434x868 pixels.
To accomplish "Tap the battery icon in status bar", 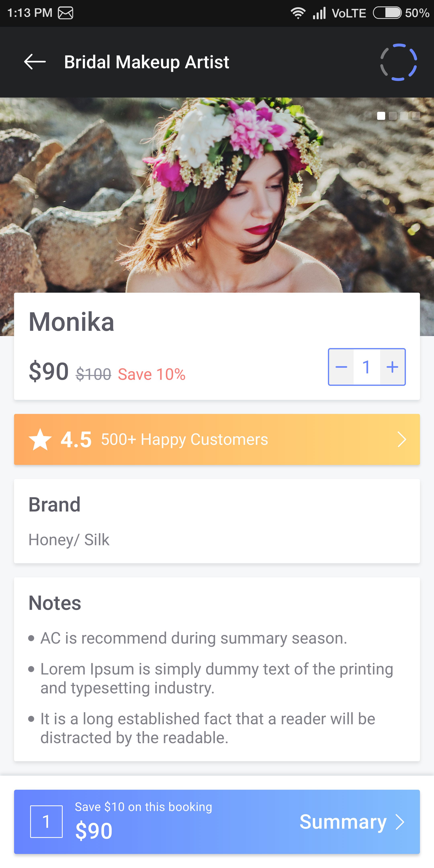I will tap(387, 13).
